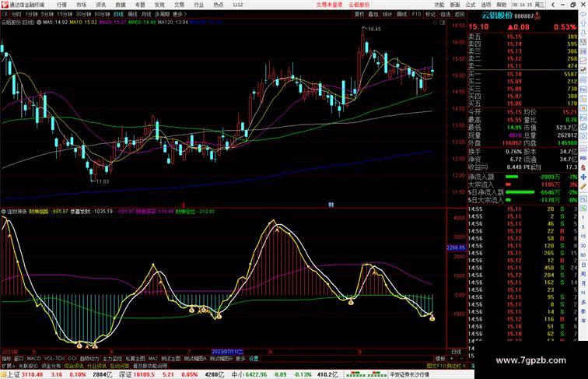Screen dimensions: 588x379
Task: Click the money bag signal marker at far right of indicator
Action: [432, 318]
